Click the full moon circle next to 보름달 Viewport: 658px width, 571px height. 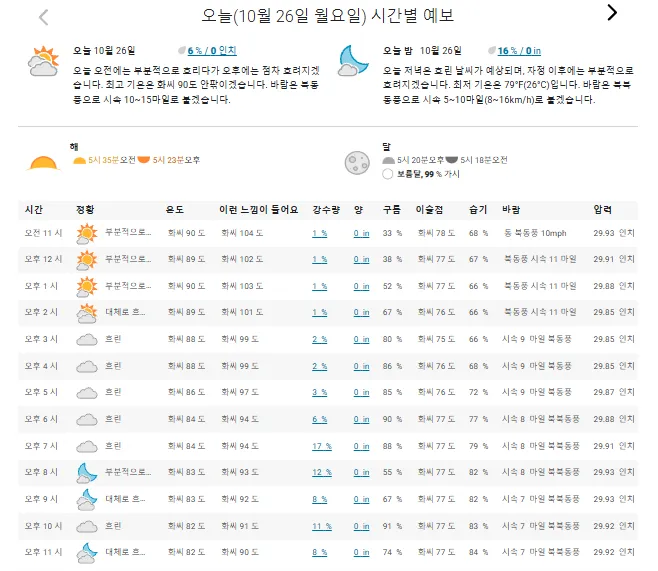[x=388, y=174]
